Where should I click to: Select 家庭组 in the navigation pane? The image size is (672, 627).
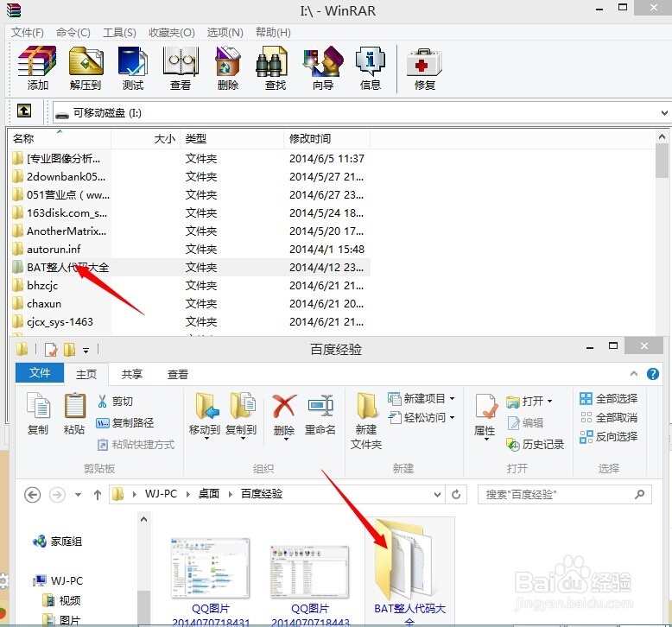(x=58, y=541)
